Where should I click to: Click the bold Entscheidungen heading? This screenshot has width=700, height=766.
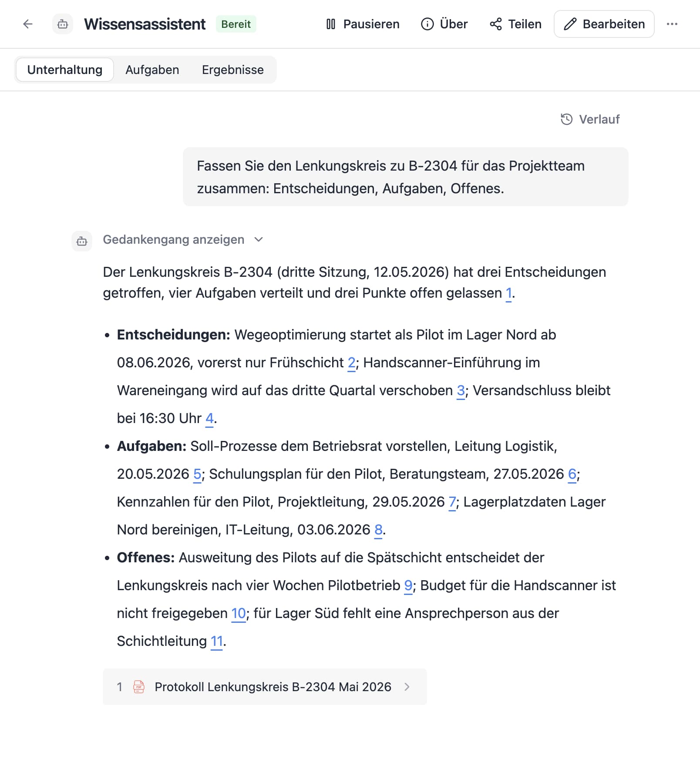(173, 335)
